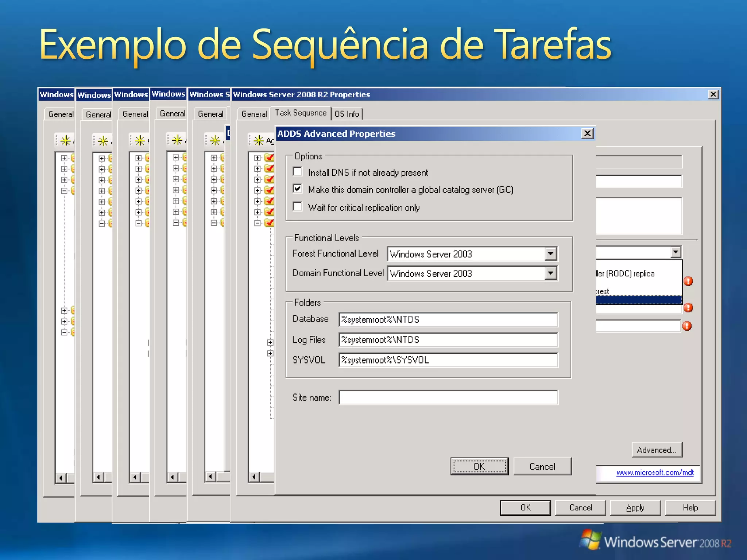Screen dimensions: 747x560
Task: Click the error icon beside the RODC replica list
Action: (x=688, y=281)
